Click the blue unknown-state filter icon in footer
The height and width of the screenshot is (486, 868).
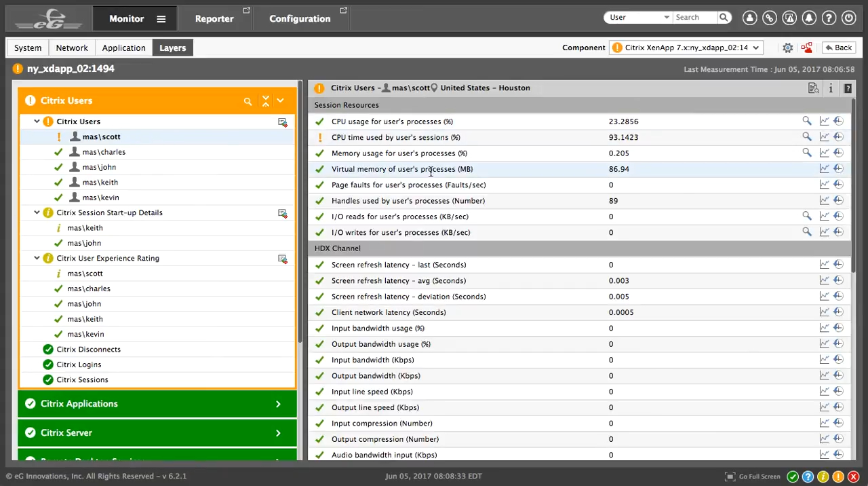coord(808,476)
